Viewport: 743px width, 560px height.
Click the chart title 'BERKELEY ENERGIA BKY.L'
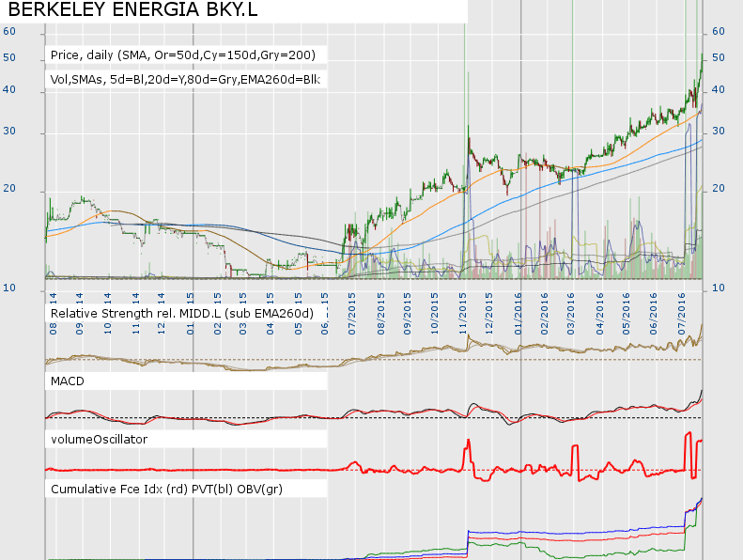[x=133, y=9]
